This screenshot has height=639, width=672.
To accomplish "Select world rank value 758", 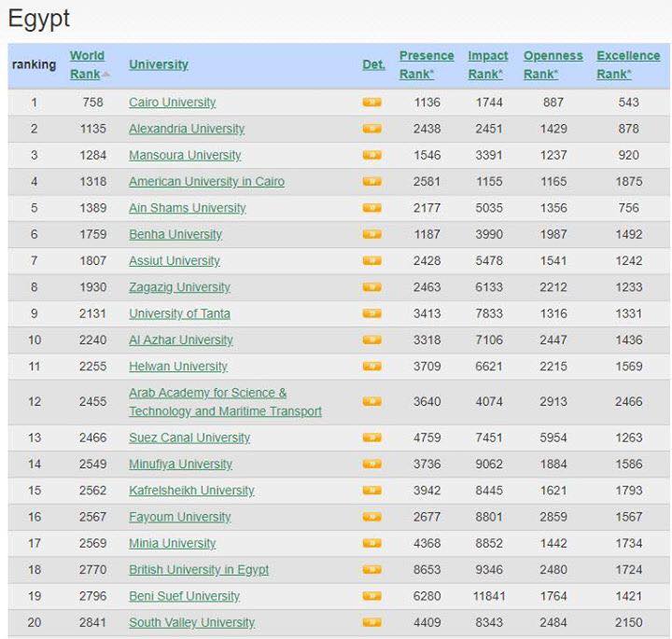I will coord(93,103).
